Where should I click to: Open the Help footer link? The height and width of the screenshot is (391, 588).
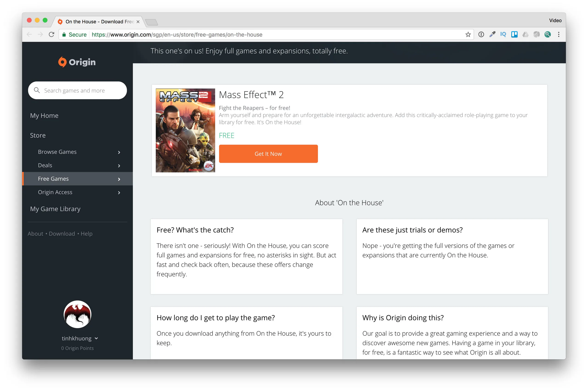tap(87, 234)
